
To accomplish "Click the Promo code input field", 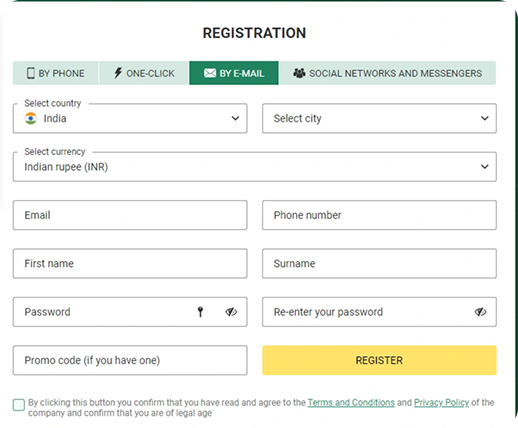I will coord(130,360).
